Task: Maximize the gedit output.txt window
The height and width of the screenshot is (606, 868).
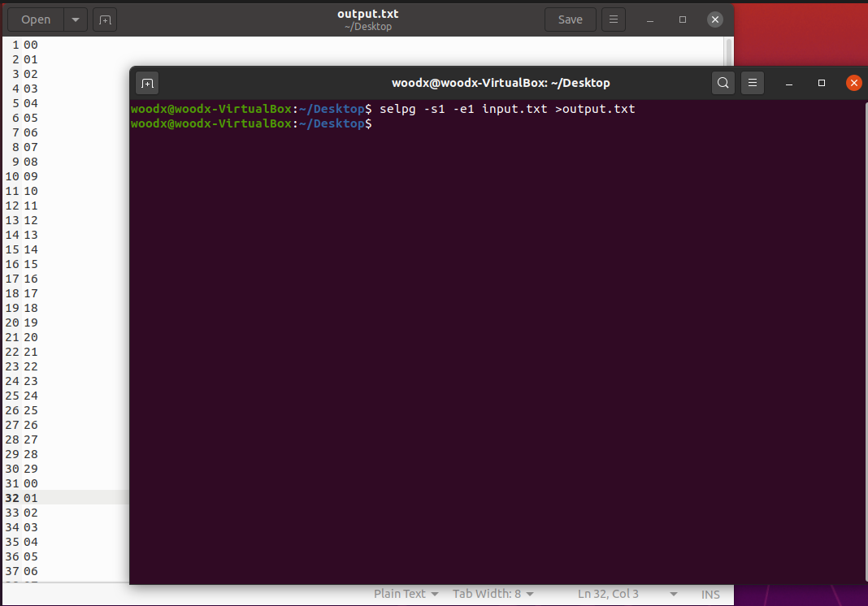Action: 683,20
